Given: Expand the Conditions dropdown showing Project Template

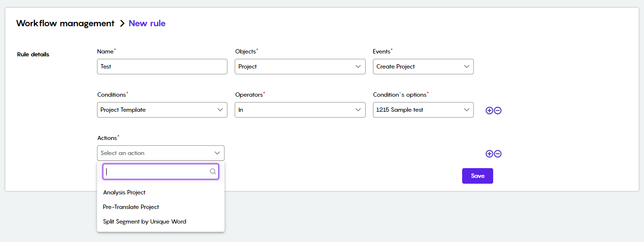Looking at the screenshot, I should 162,110.
